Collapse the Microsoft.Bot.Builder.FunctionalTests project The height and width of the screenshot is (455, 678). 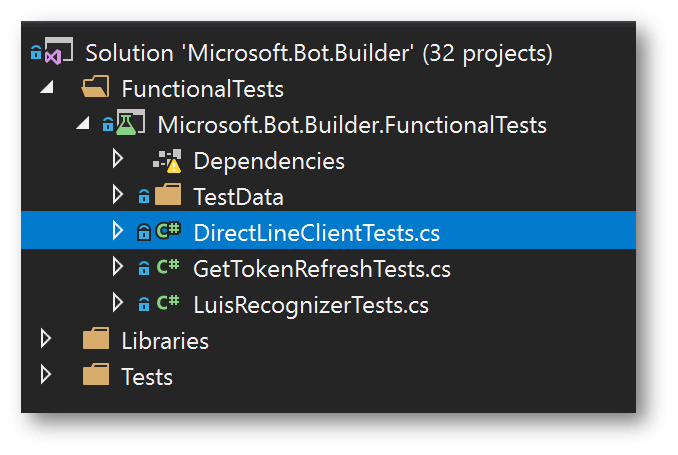click(83, 125)
